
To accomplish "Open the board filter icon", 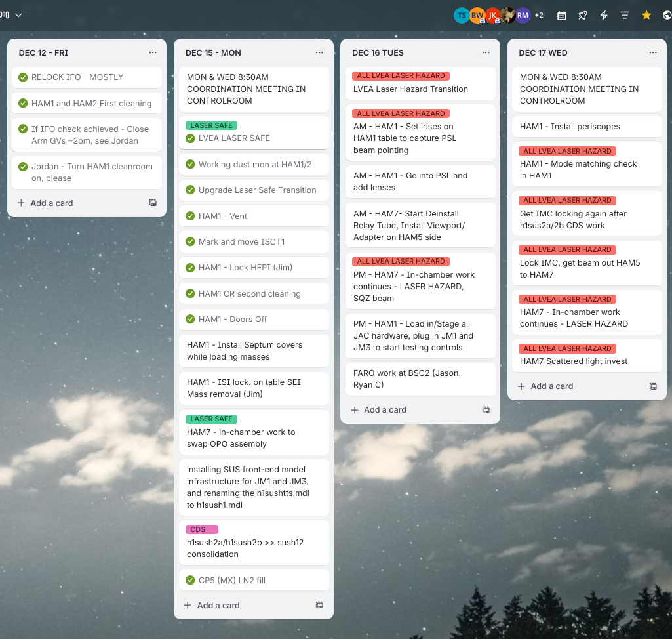I will click(625, 15).
